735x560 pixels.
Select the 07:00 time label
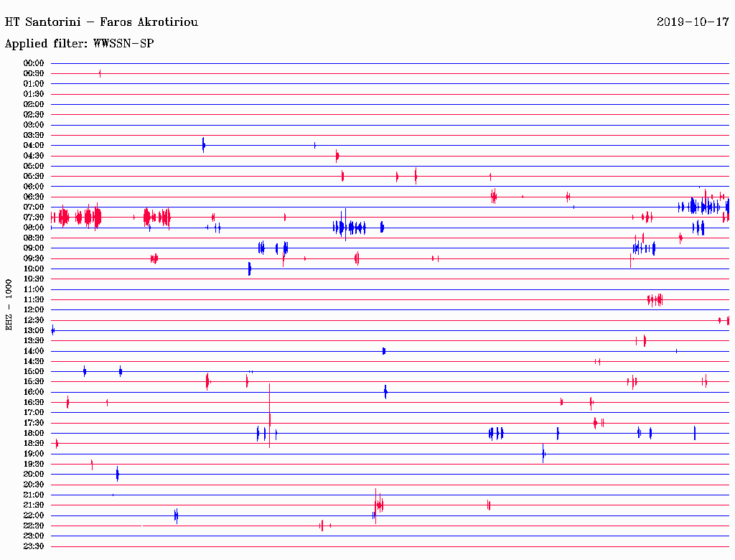point(33,207)
